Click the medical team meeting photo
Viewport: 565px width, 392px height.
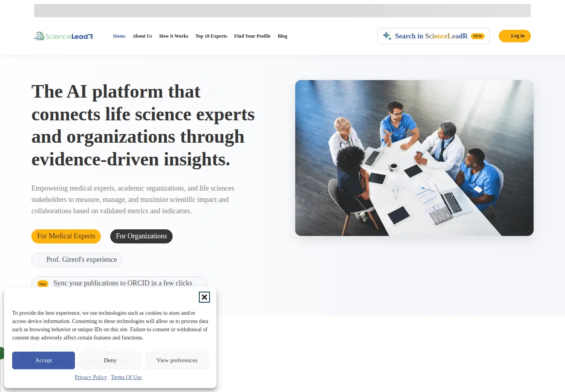click(x=414, y=158)
